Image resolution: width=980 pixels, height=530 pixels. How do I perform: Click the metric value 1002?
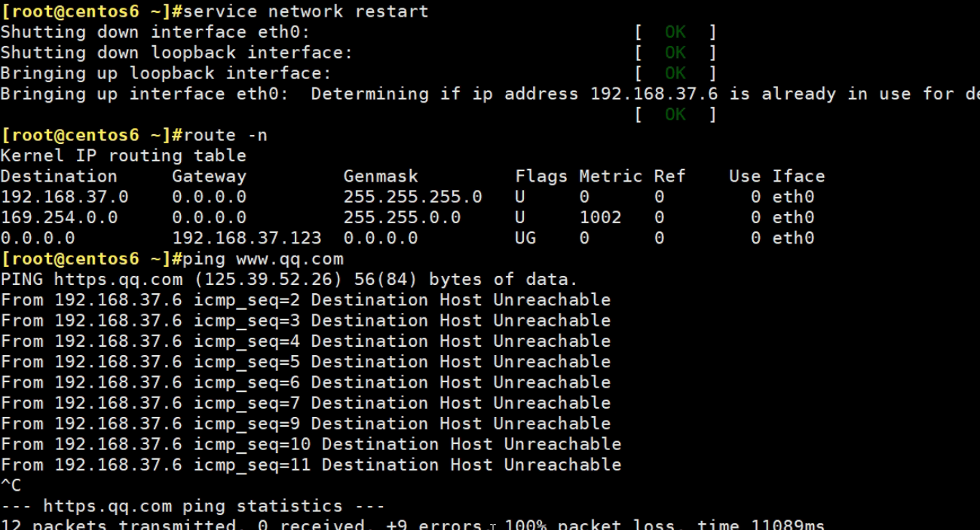click(600, 218)
